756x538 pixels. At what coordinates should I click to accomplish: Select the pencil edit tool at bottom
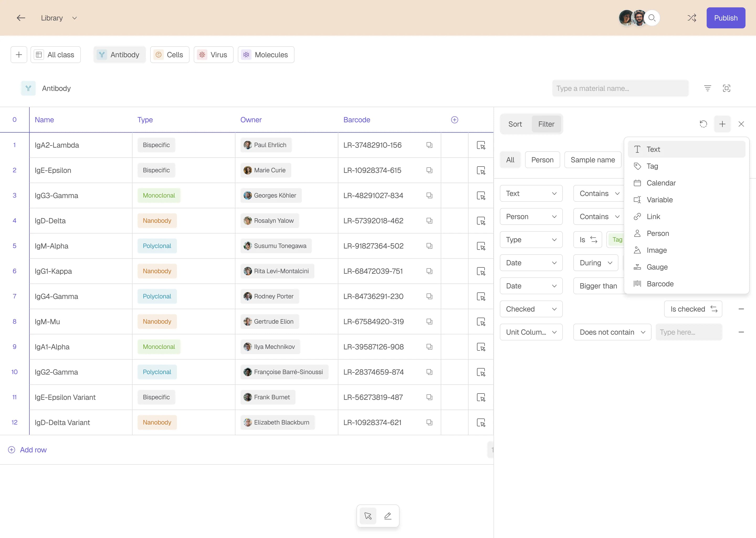coord(388,516)
